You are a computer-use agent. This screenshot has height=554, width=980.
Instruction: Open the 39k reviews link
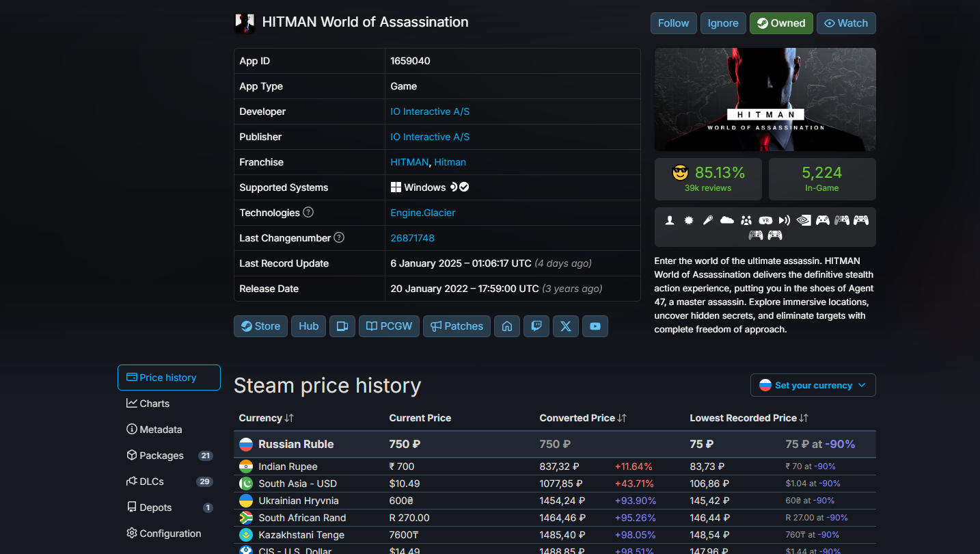[708, 188]
